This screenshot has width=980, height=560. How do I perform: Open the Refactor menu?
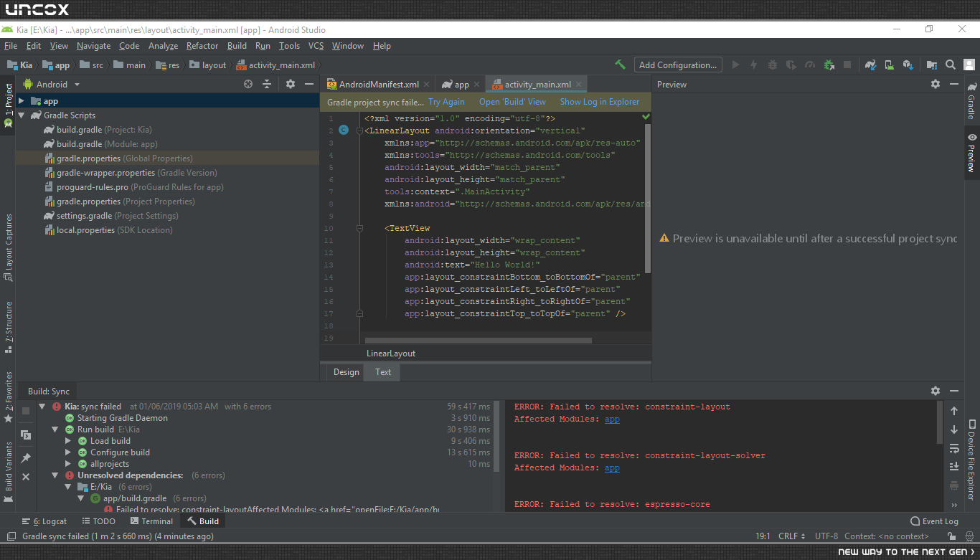202,46
